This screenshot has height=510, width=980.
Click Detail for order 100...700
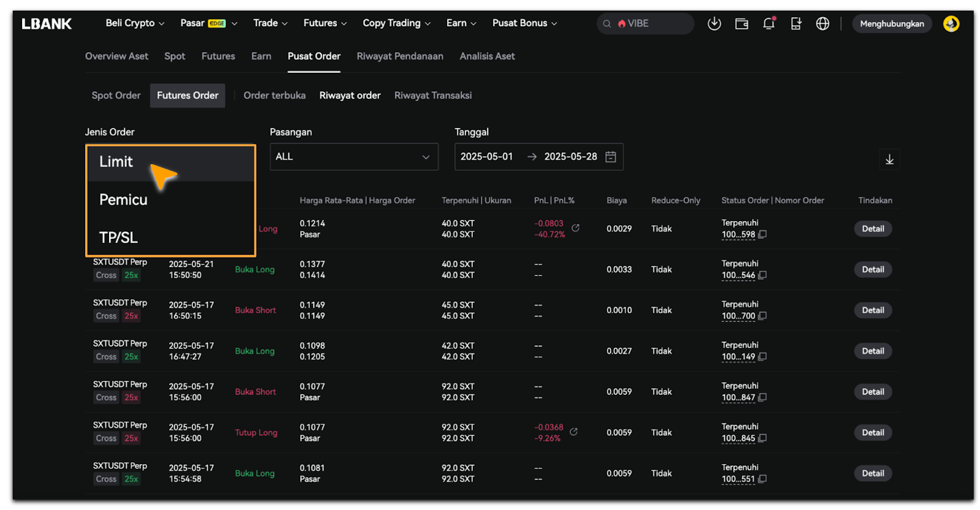[872, 310]
